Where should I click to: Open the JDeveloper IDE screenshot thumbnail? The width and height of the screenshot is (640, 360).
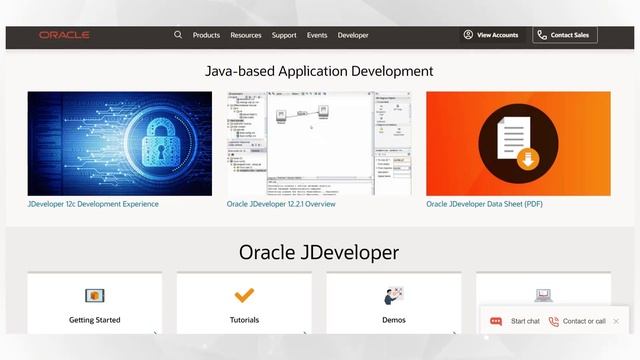319,143
